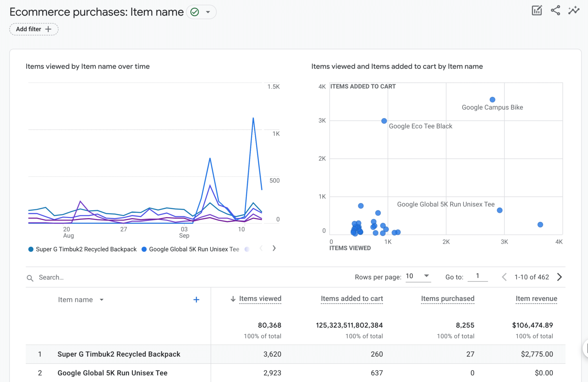Click the sort arrow beside Items viewed

pos(233,299)
